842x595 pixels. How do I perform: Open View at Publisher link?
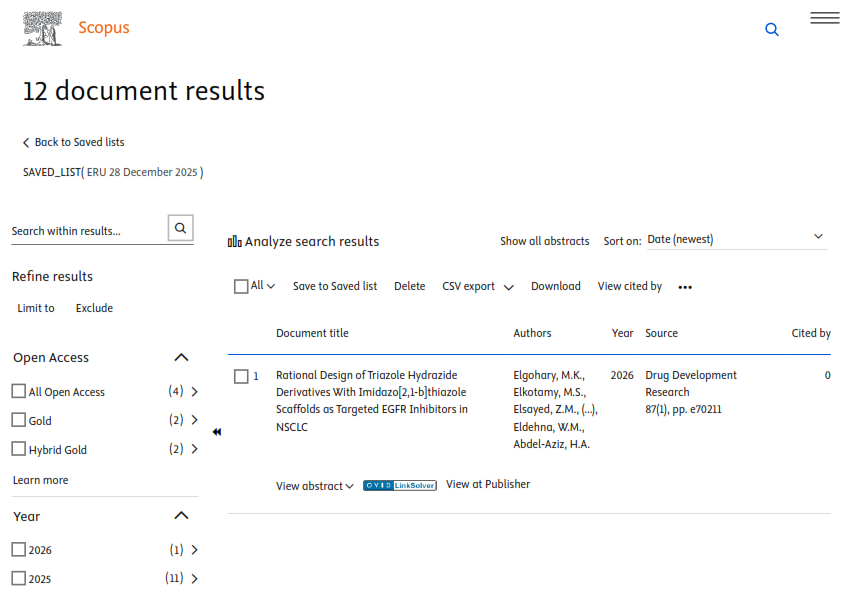(488, 484)
